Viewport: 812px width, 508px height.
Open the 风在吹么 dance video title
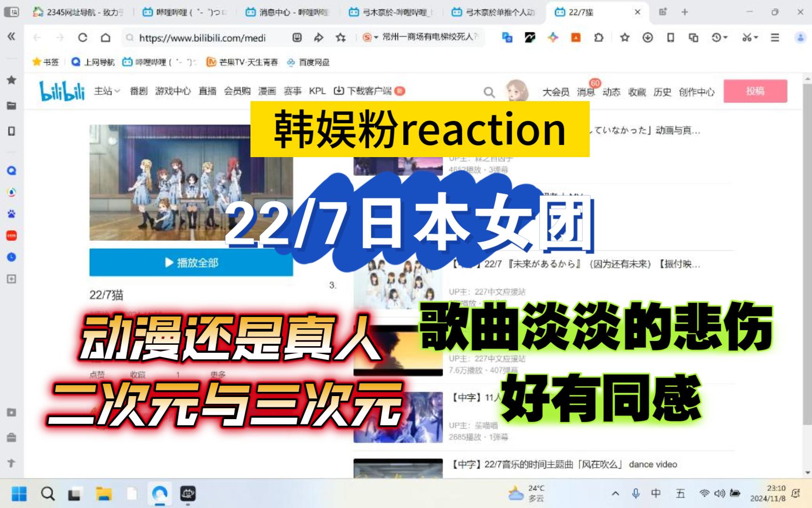[565, 464]
